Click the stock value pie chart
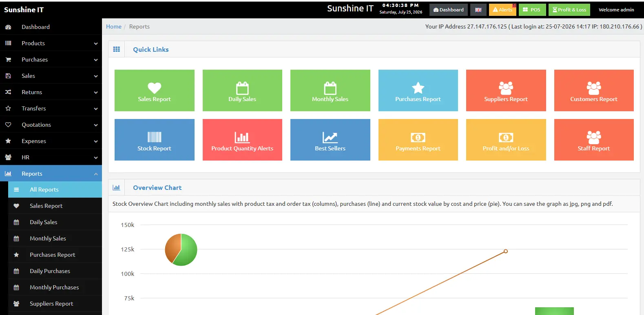This screenshot has width=644, height=315. [181, 250]
